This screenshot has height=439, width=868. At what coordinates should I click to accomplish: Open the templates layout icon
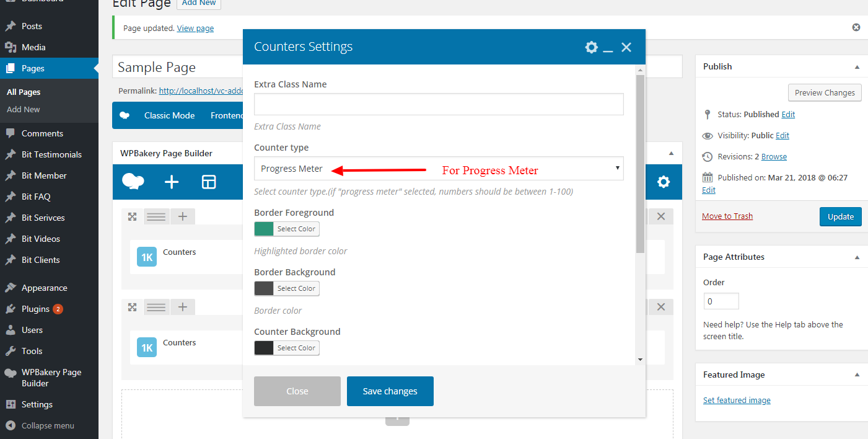[209, 182]
